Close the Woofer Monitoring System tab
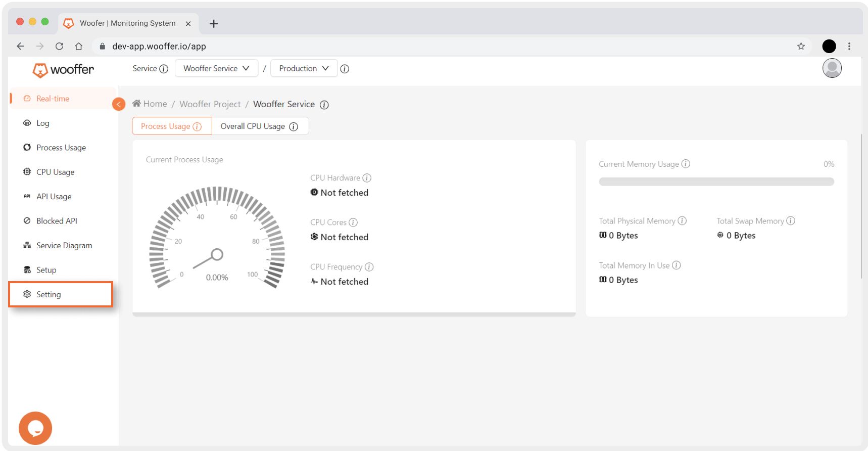The height and width of the screenshot is (451, 868). 188,23
